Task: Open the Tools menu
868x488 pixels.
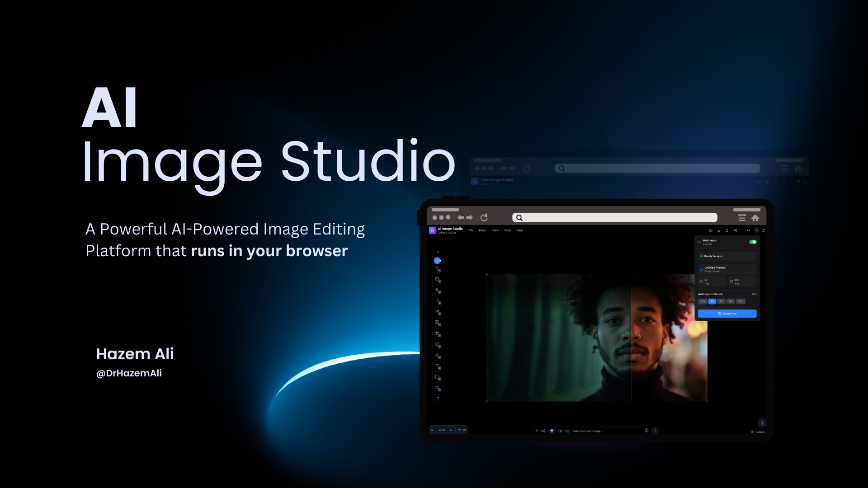Action: click(508, 230)
